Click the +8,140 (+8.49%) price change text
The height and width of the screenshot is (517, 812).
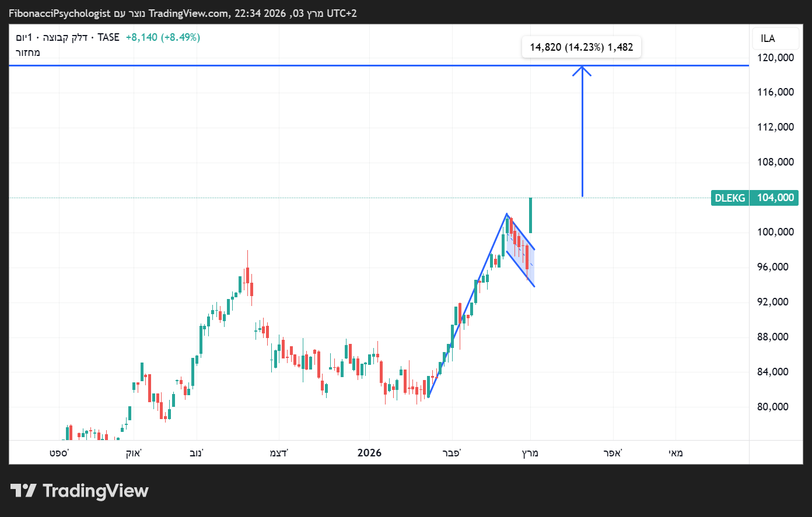click(x=163, y=37)
